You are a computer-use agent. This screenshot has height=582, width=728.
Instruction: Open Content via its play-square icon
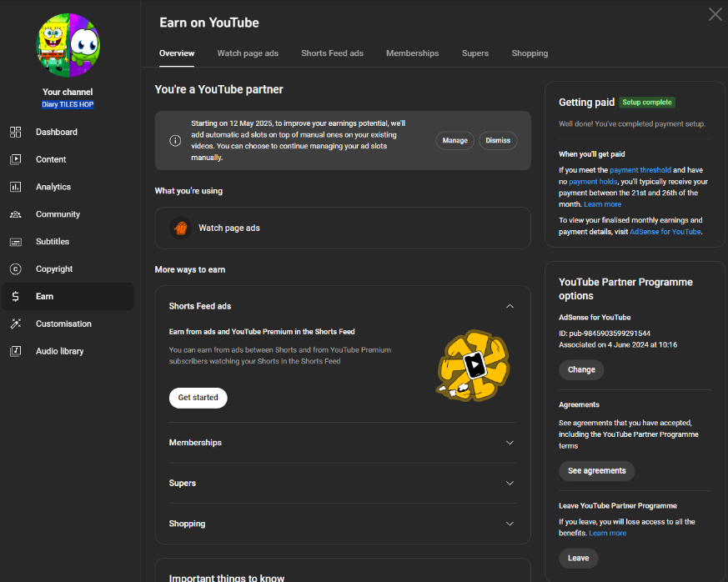(15, 159)
